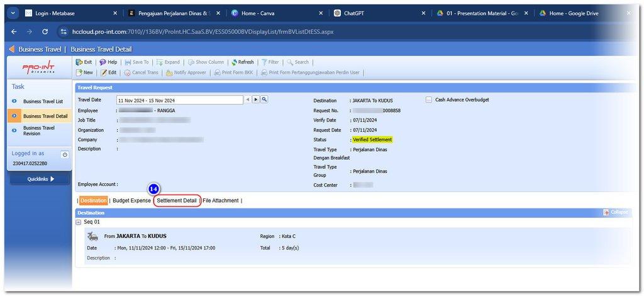
Task: Click the next travel date arrow
Action: (255, 100)
